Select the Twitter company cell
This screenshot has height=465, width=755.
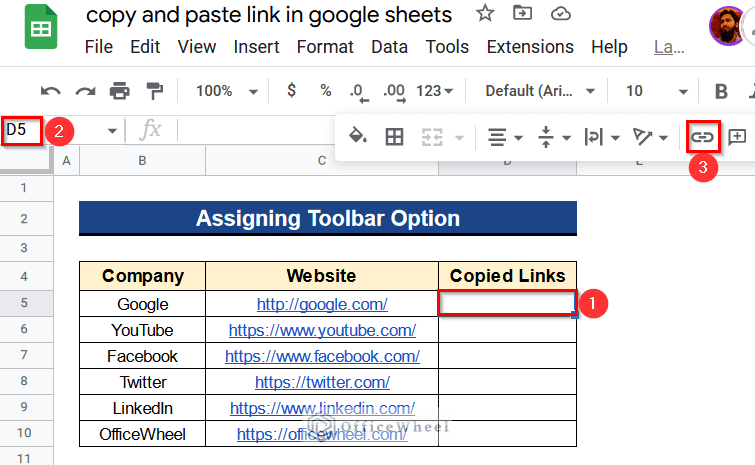(143, 382)
